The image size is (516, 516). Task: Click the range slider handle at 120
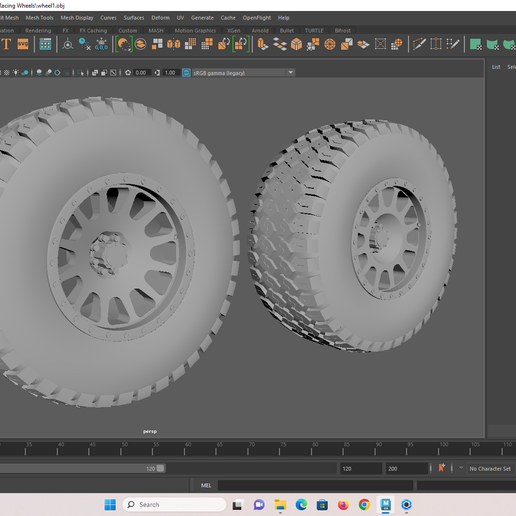[x=160, y=468]
